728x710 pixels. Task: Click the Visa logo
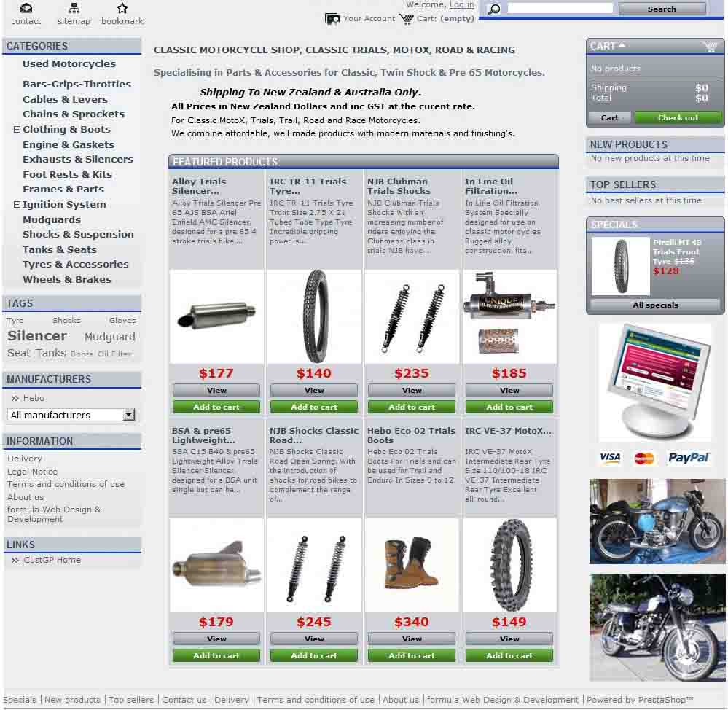[610, 457]
